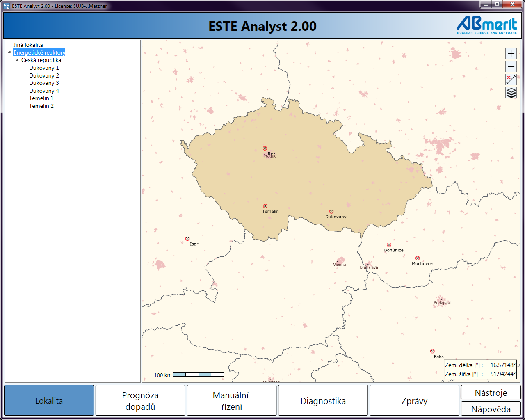Image resolution: width=525 pixels, height=420 pixels.
Task: Click the Prague city label on map
Action: click(270, 156)
